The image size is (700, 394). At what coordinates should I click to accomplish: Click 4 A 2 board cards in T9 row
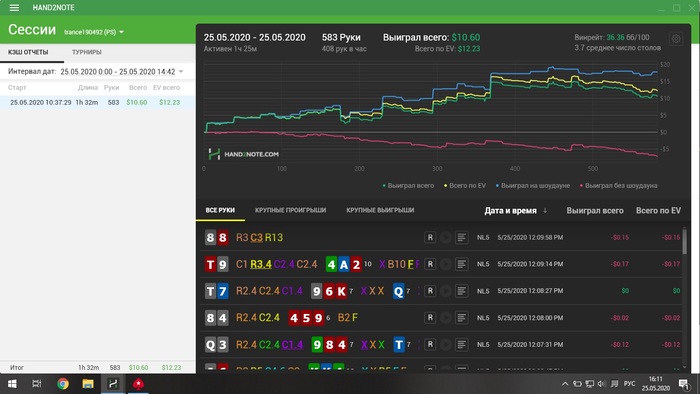pos(344,265)
